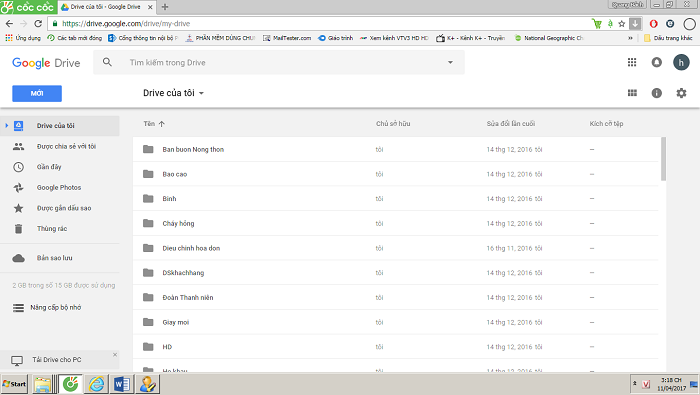Open the 'Drive của tôi' dropdown
The height and width of the screenshot is (395, 700).
[x=173, y=93]
